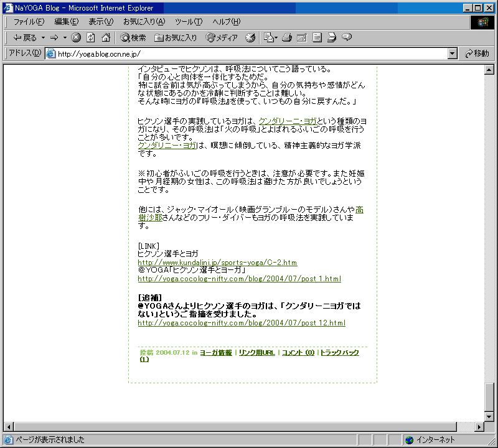This screenshot has width=498, height=448.
Task: Open the Media (メディア) toolbar button
Action: [222, 38]
